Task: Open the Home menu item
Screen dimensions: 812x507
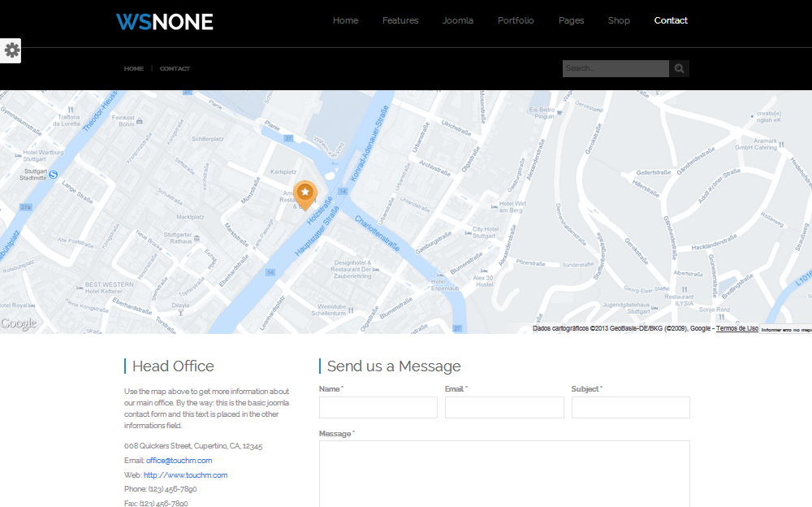Action: tap(345, 20)
